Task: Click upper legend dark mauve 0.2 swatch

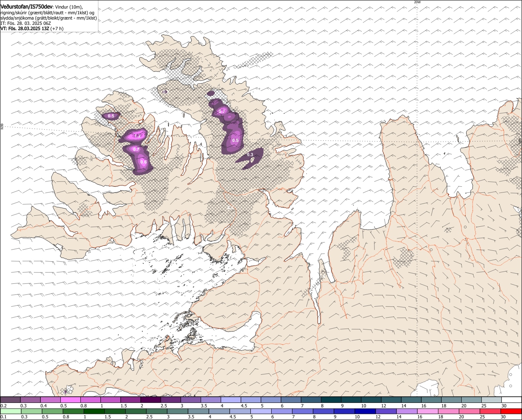Action: [x=11, y=400]
